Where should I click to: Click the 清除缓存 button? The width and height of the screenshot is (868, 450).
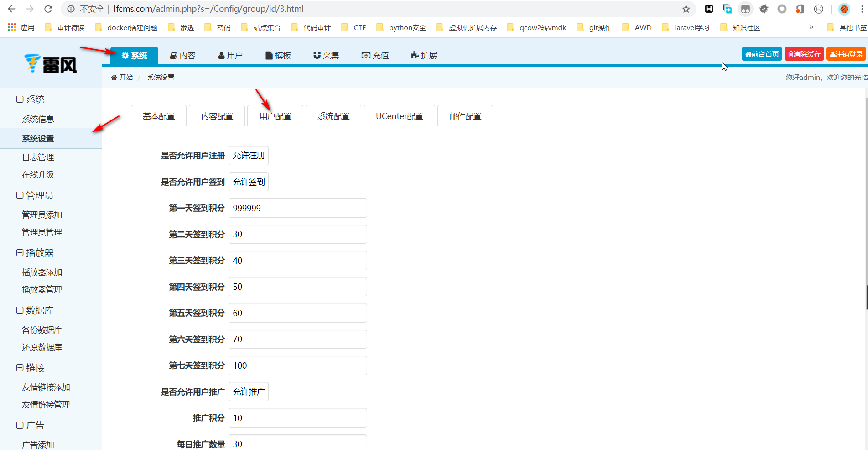point(804,54)
